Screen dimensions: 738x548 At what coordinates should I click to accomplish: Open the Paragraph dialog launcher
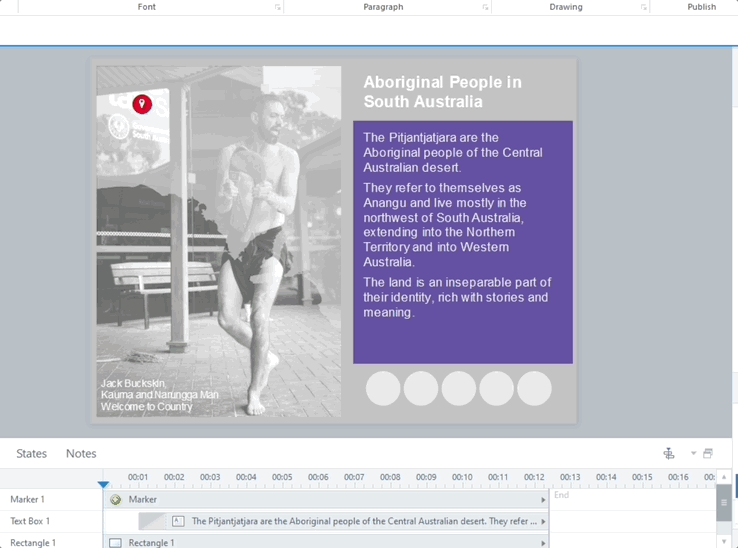click(485, 8)
